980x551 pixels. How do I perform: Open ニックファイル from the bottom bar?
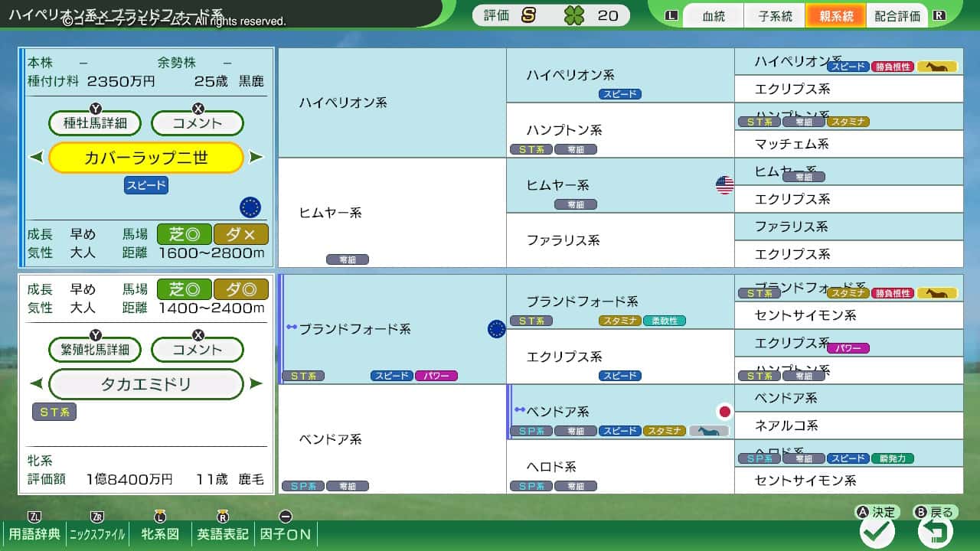point(97,535)
